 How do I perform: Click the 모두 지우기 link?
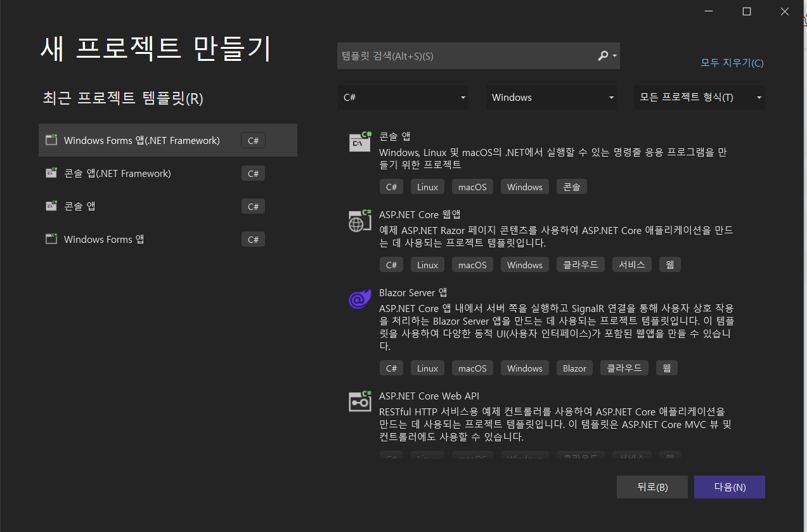[732, 63]
